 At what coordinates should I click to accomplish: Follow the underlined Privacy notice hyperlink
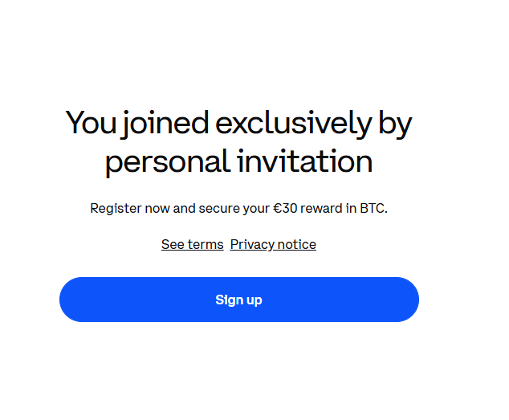273,244
